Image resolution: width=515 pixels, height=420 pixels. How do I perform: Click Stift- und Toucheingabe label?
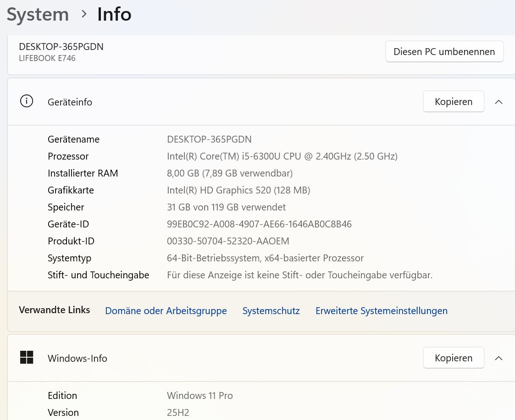tap(98, 275)
